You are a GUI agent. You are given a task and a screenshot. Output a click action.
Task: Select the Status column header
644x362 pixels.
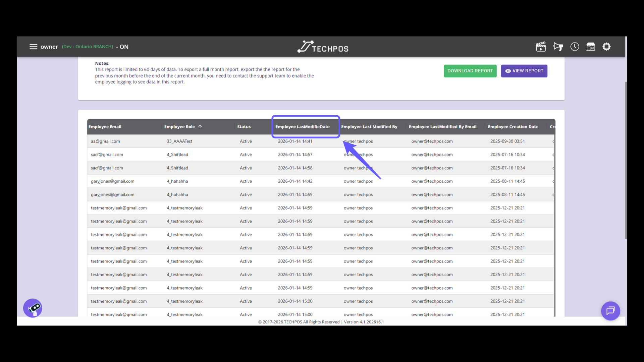(x=244, y=127)
